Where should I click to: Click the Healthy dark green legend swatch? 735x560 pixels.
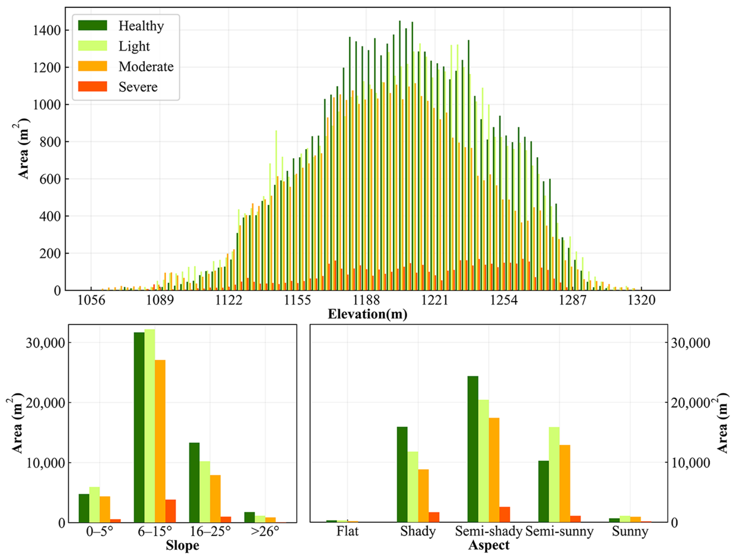92,25
